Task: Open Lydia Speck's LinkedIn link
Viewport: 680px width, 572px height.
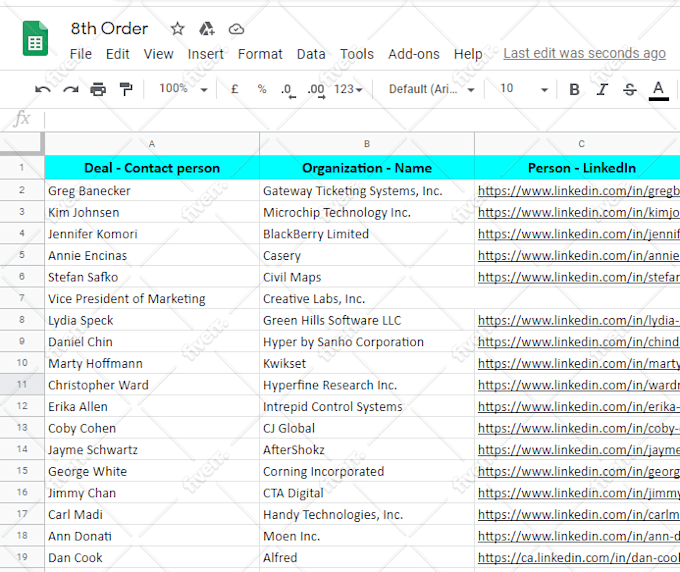Action: pos(579,320)
